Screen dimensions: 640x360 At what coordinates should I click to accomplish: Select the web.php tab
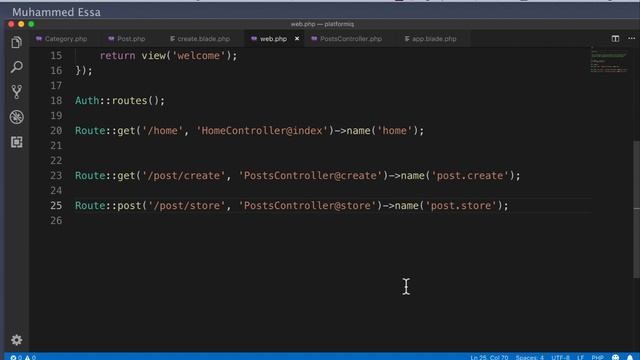[273, 39]
